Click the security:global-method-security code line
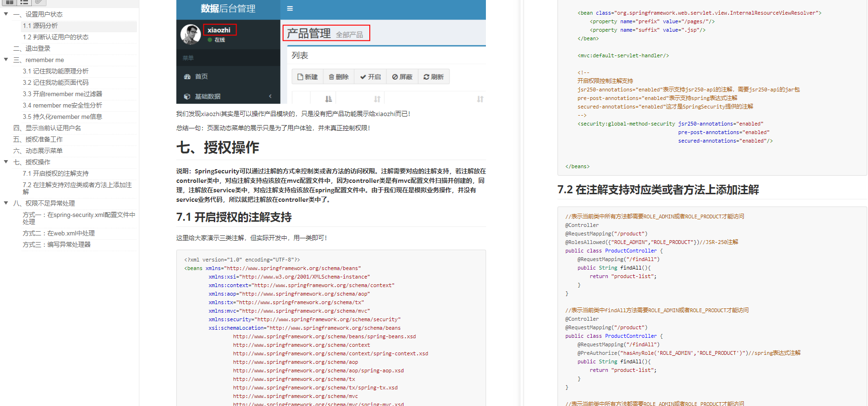868x406 pixels. pos(670,124)
